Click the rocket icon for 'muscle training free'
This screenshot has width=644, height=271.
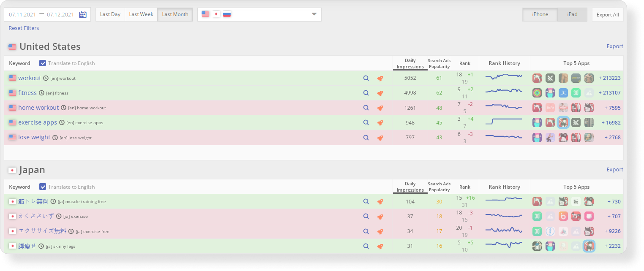pyautogui.click(x=380, y=202)
